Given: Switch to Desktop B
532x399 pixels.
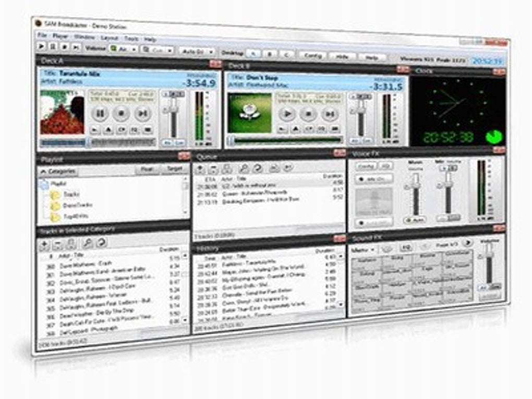Looking at the screenshot, I should click(x=270, y=54).
